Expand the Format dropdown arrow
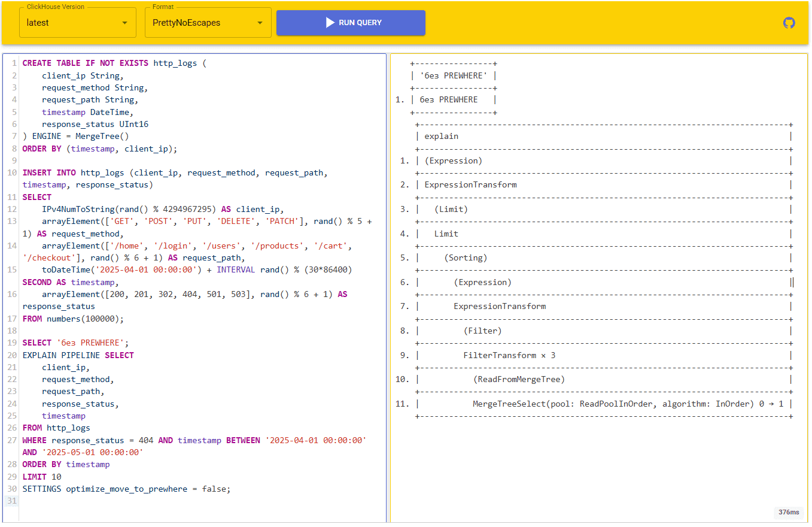 [x=260, y=23]
